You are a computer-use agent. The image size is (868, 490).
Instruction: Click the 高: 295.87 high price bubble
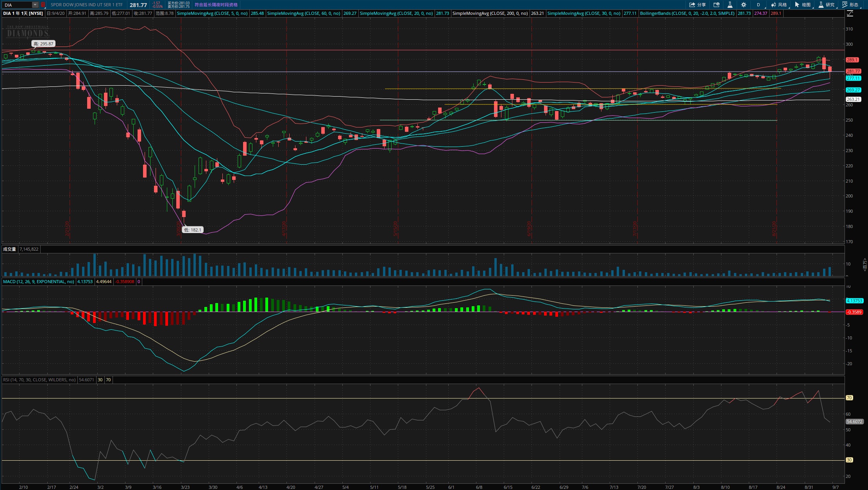tap(43, 44)
